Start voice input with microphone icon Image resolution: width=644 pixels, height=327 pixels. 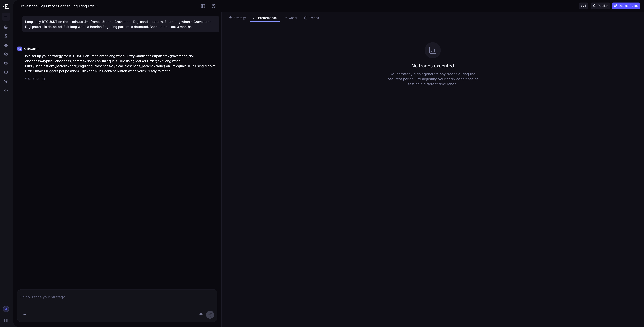tap(201, 315)
